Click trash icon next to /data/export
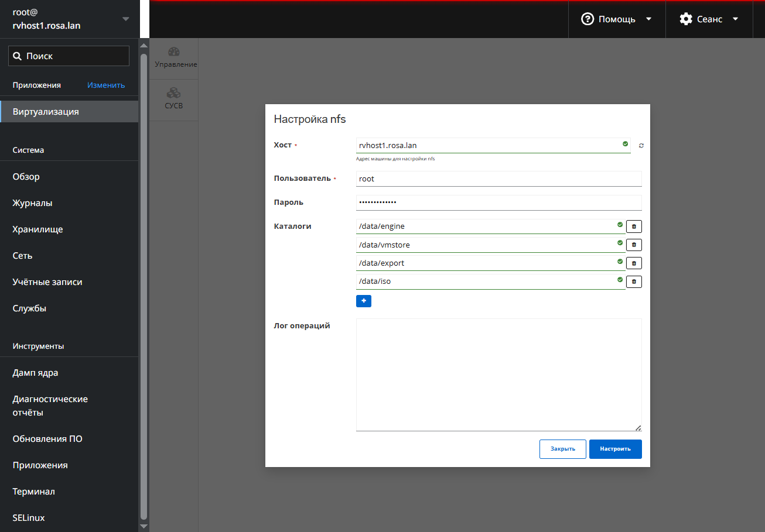 pos(634,263)
